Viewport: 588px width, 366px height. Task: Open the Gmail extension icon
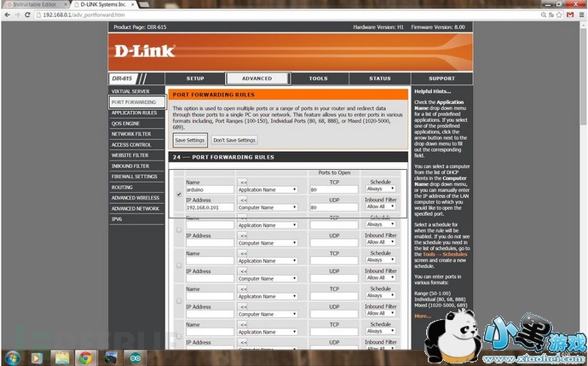tap(570, 15)
